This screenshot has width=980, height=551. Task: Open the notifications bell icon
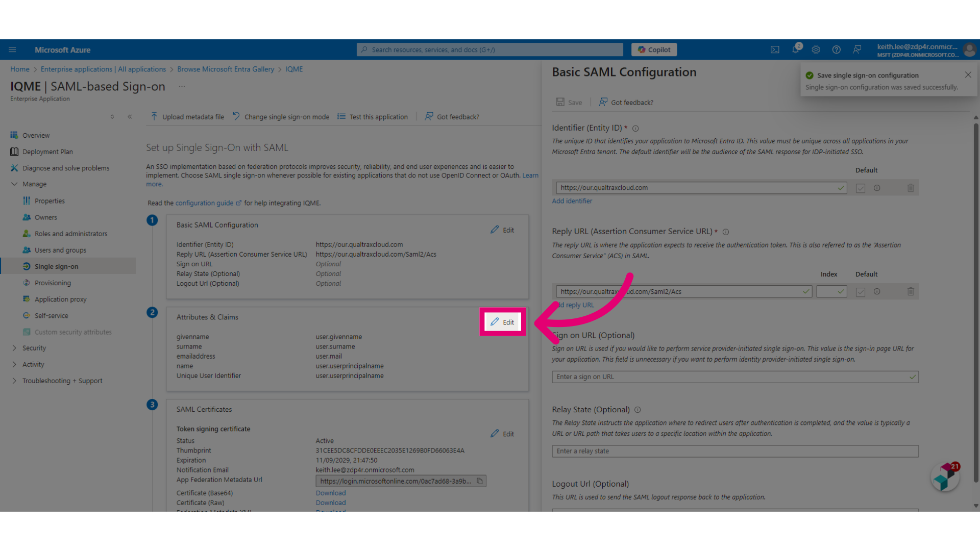pyautogui.click(x=796, y=49)
